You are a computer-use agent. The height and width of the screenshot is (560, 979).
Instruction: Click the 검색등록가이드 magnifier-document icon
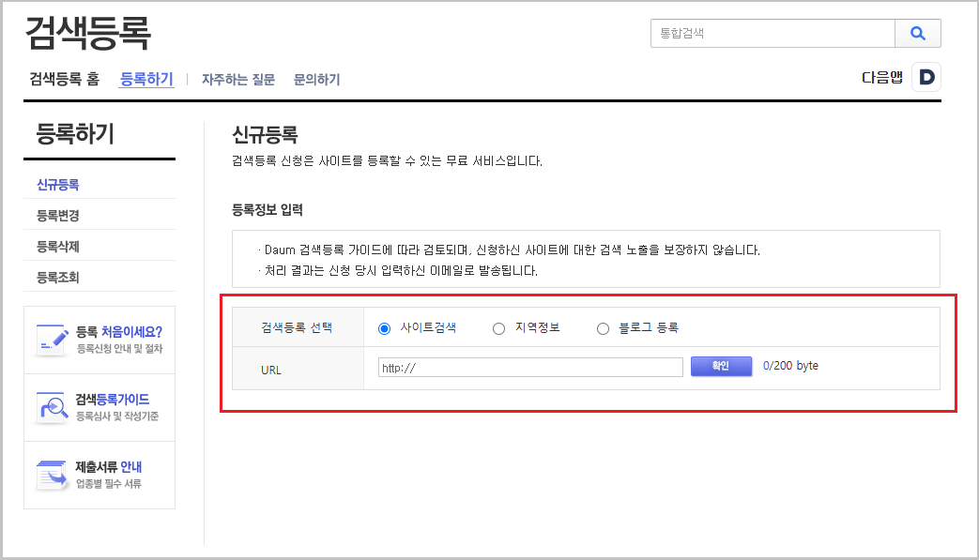point(54,405)
